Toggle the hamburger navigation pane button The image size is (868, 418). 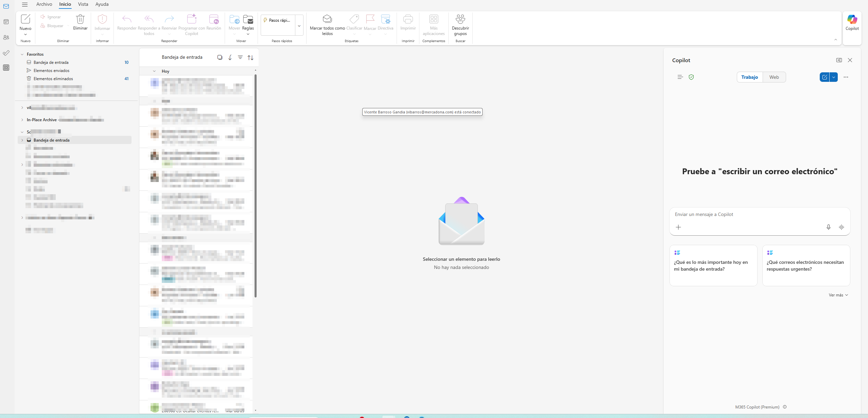[x=25, y=4]
